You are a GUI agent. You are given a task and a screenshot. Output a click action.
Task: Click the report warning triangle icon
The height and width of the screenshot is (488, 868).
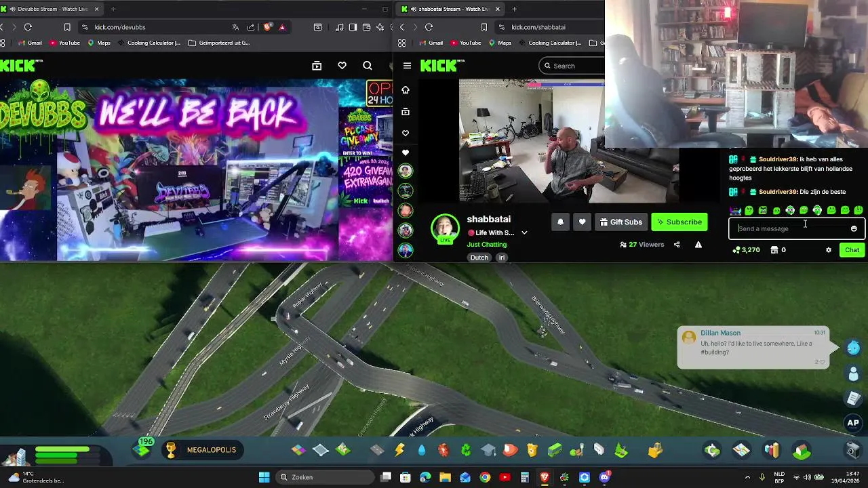(x=698, y=245)
